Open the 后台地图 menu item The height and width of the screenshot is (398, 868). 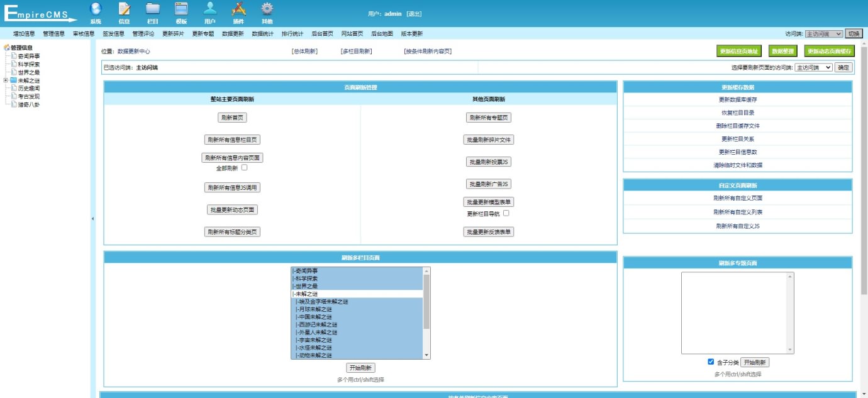click(382, 34)
